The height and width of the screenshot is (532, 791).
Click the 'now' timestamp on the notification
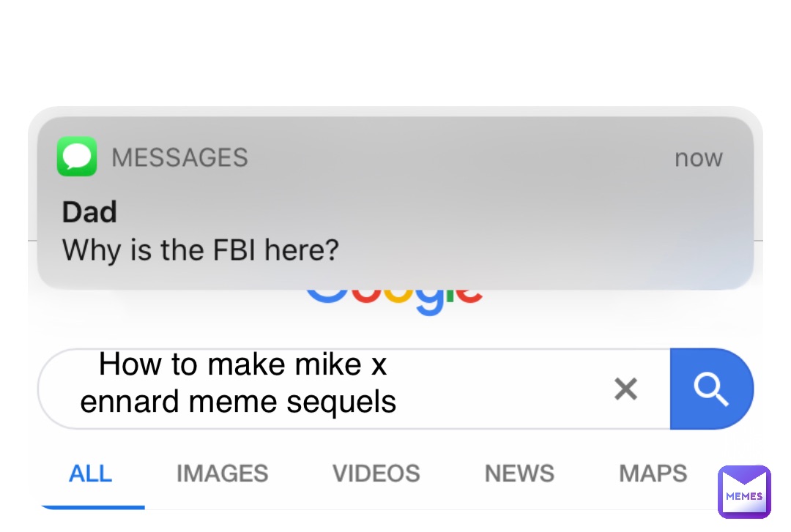698,157
